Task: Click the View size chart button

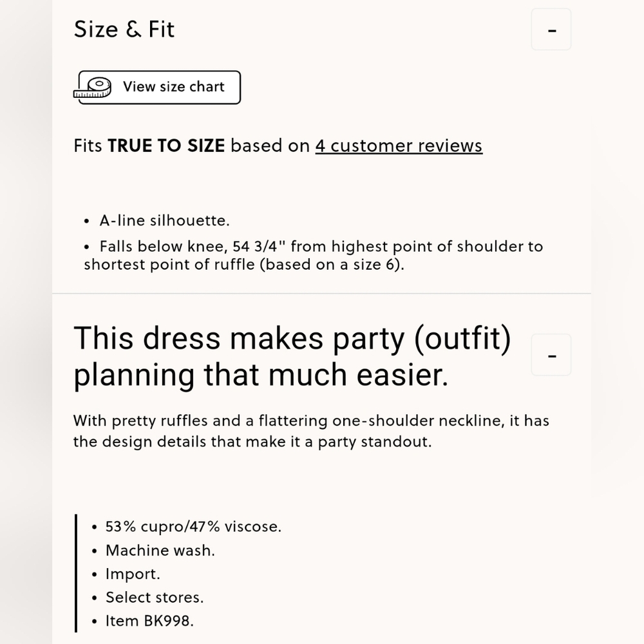Action: (158, 87)
